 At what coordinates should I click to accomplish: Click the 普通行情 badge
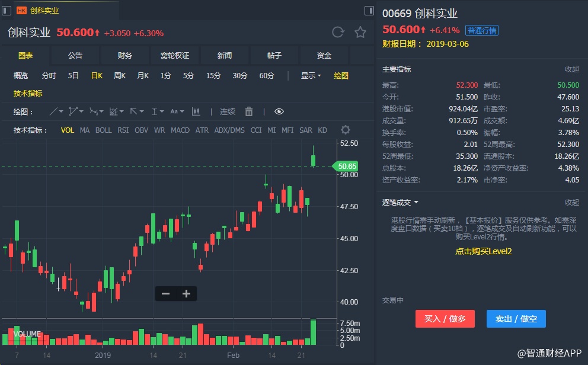tap(482, 30)
